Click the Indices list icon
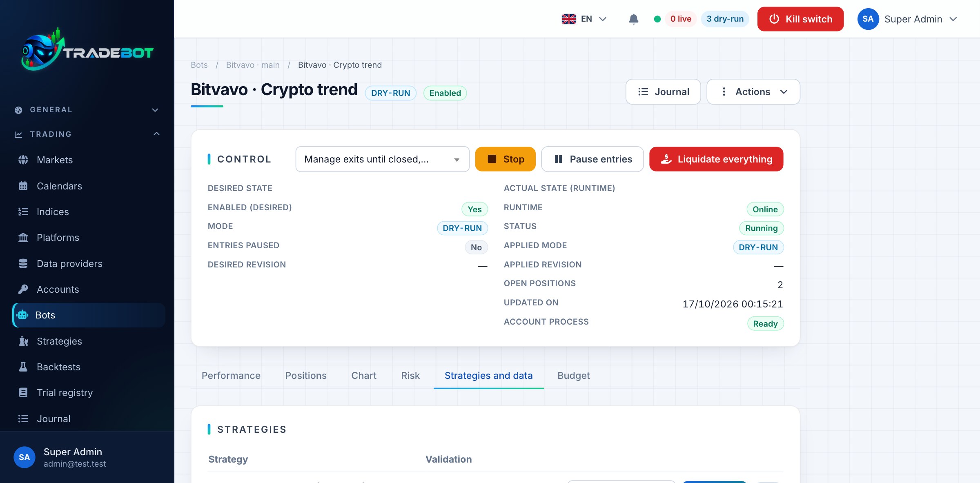980x483 pixels. [x=23, y=211]
